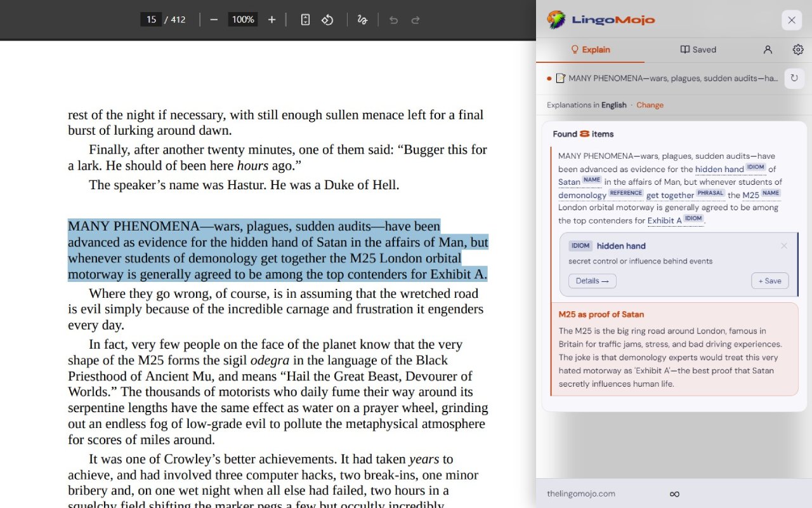Viewport: 812px width, 508px height.
Task: Open LingoMojo settings gear
Action: [x=798, y=50]
